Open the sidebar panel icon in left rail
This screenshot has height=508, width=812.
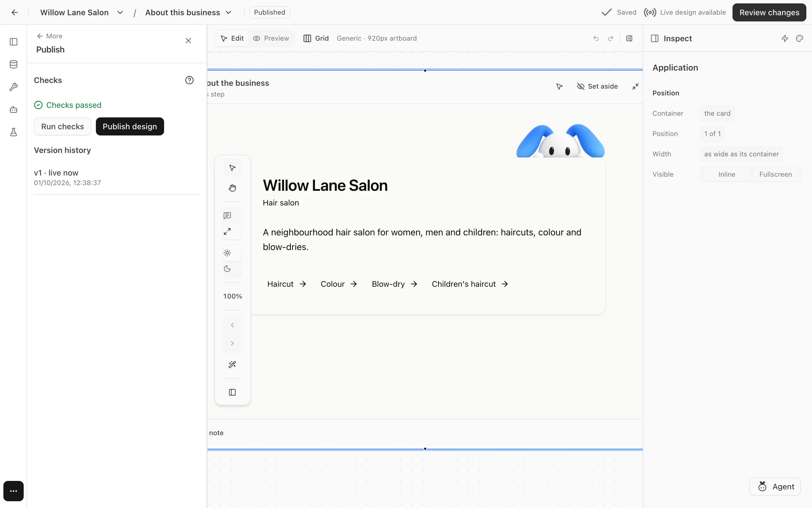tap(14, 42)
